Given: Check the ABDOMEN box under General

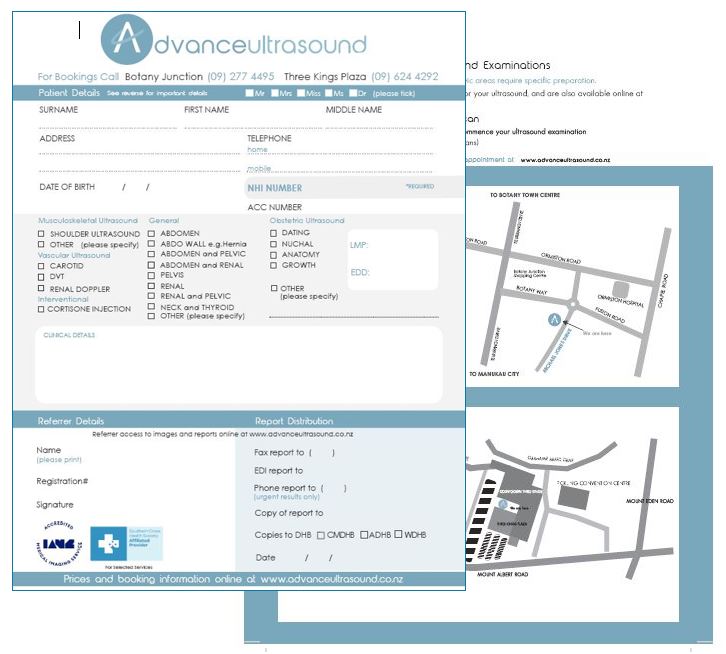Looking at the screenshot, I should pos(151,233).
